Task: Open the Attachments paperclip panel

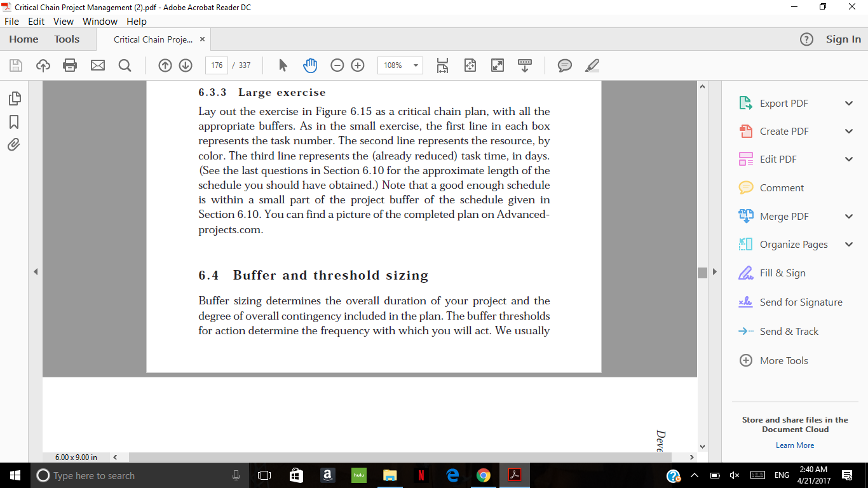Action: [x=14, y=145]
